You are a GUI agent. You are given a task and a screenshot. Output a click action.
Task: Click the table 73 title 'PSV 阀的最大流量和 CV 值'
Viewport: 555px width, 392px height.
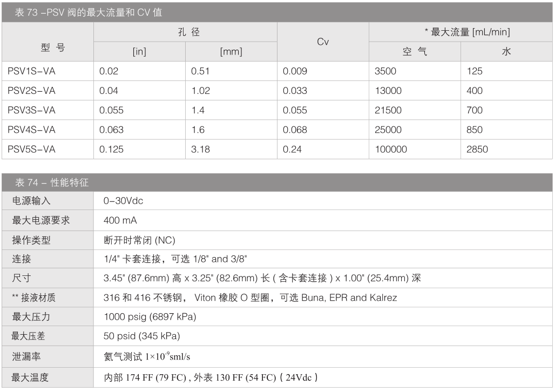click(104, 12)
